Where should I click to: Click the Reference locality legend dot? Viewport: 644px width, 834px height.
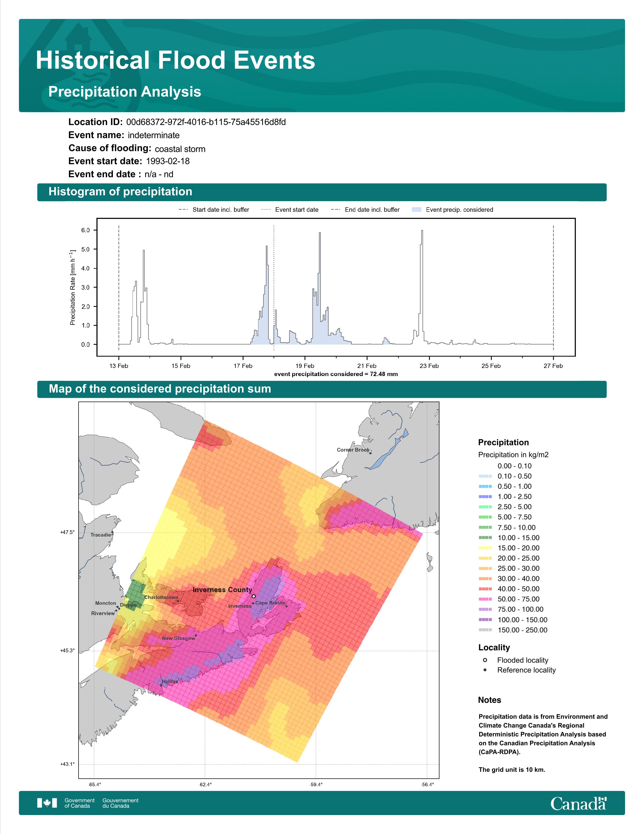485,670
